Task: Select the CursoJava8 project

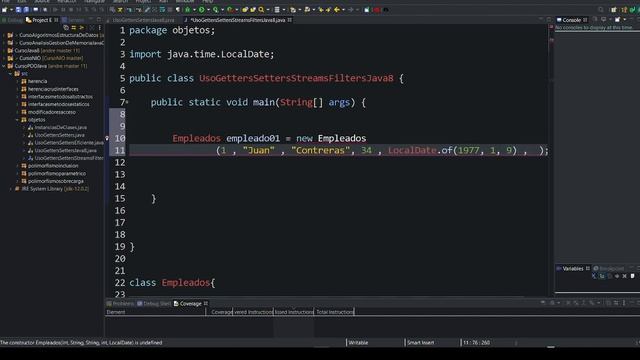Action: (x=27, y=51)
